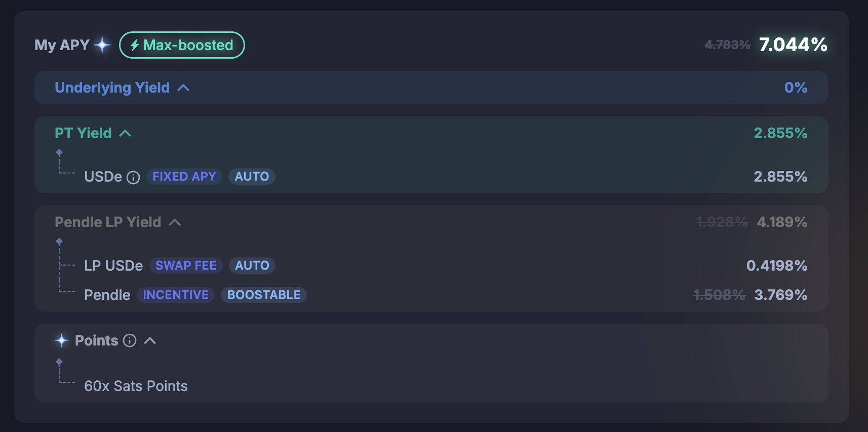Image resolution: width=868 pixels, height=432 pixels.
Task: Click the AUTO tag in USDe row
Action: (x=252, y=177)
